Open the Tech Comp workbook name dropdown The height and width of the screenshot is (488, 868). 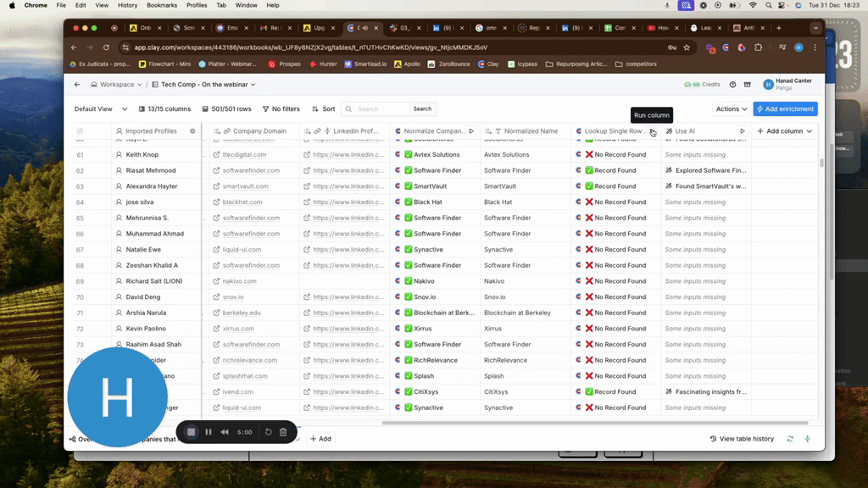(x=208, y=85)
